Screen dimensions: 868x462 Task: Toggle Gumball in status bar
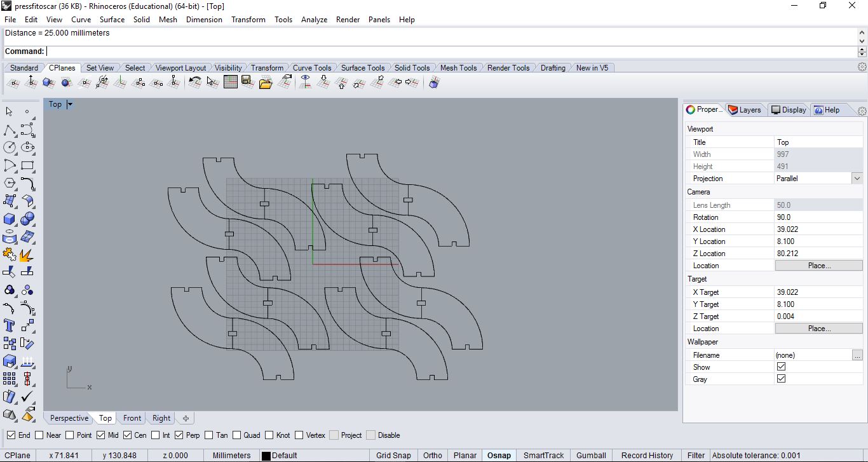pos(591,455)
